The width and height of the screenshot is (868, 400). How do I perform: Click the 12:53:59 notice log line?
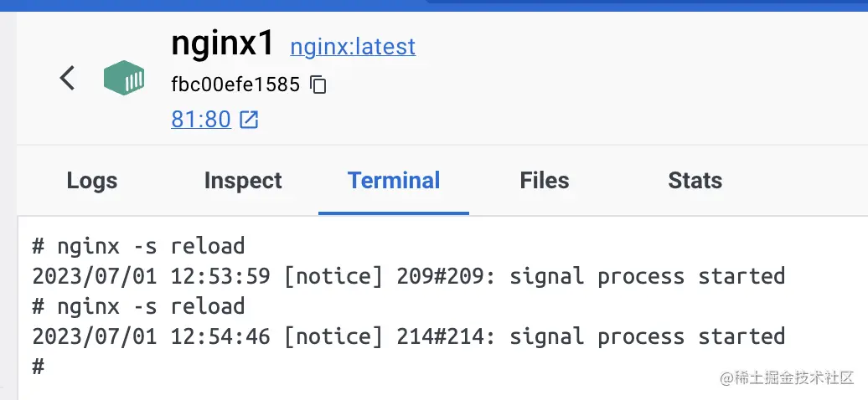409,275
